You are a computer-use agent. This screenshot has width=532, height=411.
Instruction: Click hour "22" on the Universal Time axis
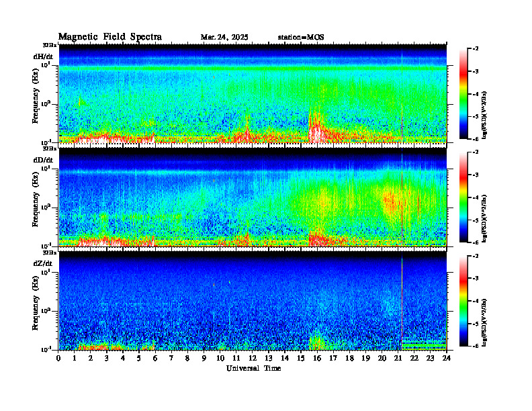click(414, 359)
